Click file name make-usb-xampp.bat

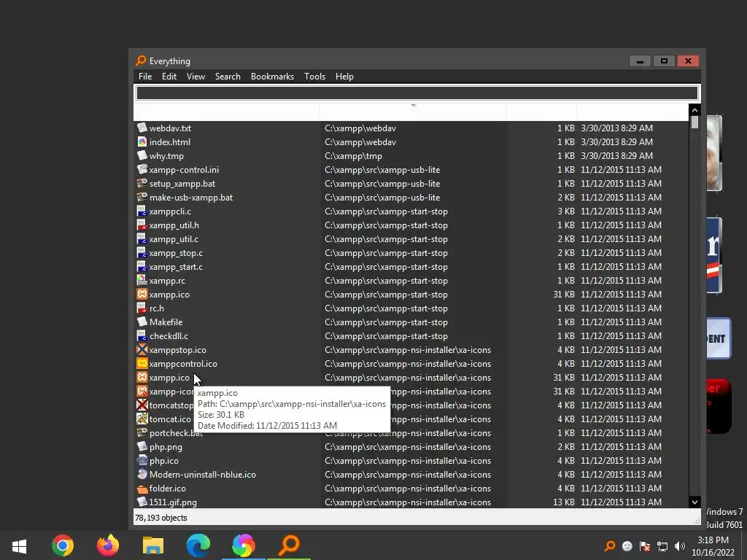click(191, 197)
